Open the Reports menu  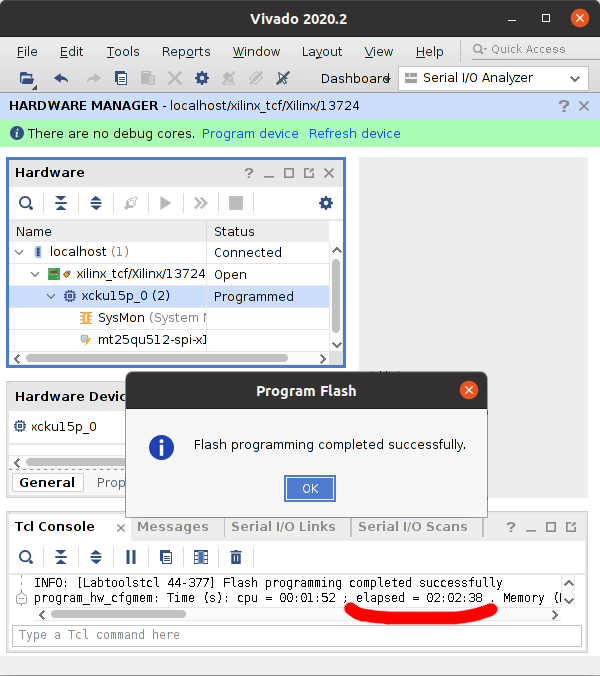click(186, 52)
